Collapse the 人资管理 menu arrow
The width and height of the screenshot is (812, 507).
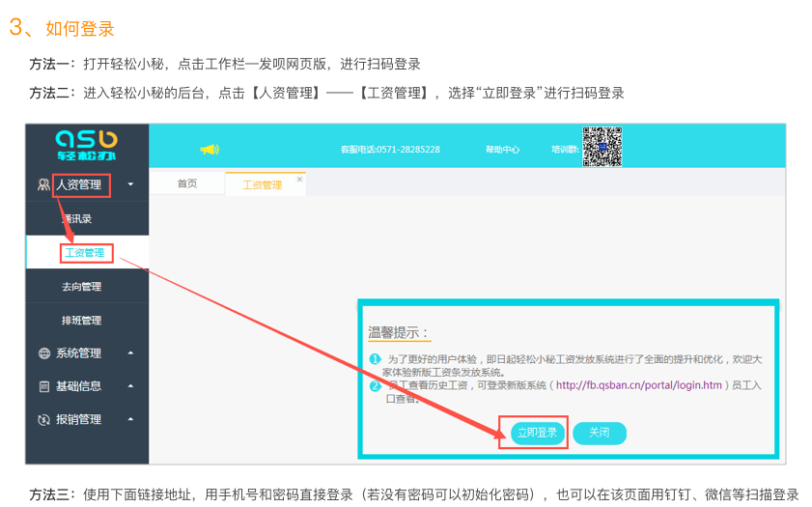[130, 184]
